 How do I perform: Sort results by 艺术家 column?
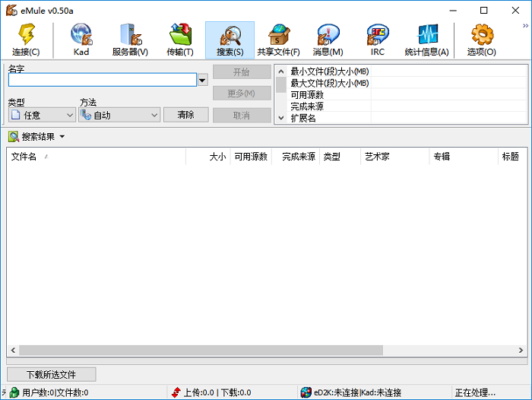click(x=395, y=157)
